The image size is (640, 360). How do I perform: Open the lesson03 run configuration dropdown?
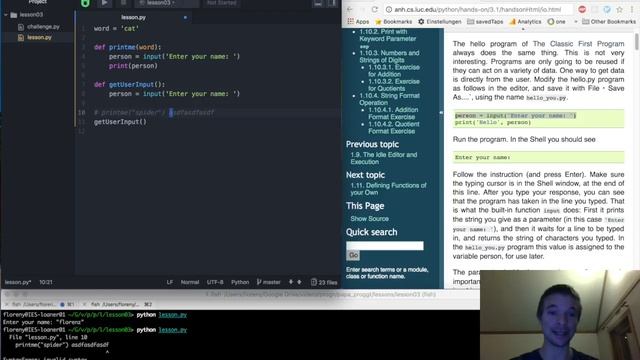coord(167,3)
